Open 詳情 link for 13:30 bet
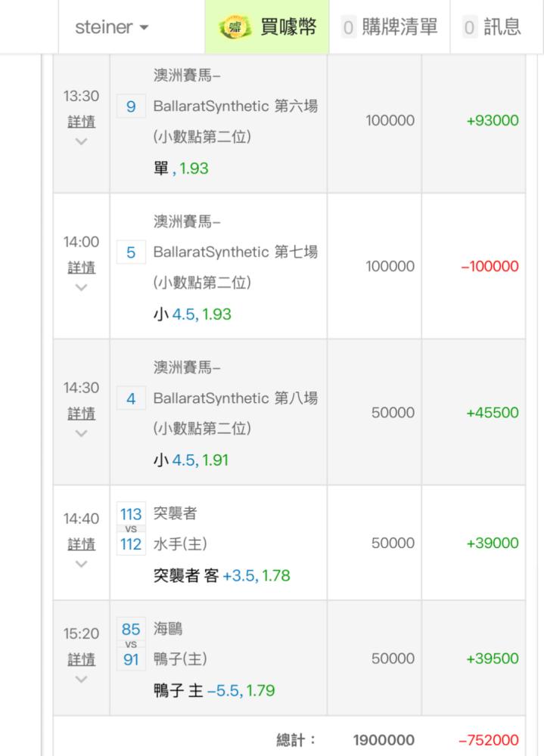This screenshot has height=756, width=544. point(81,122)
